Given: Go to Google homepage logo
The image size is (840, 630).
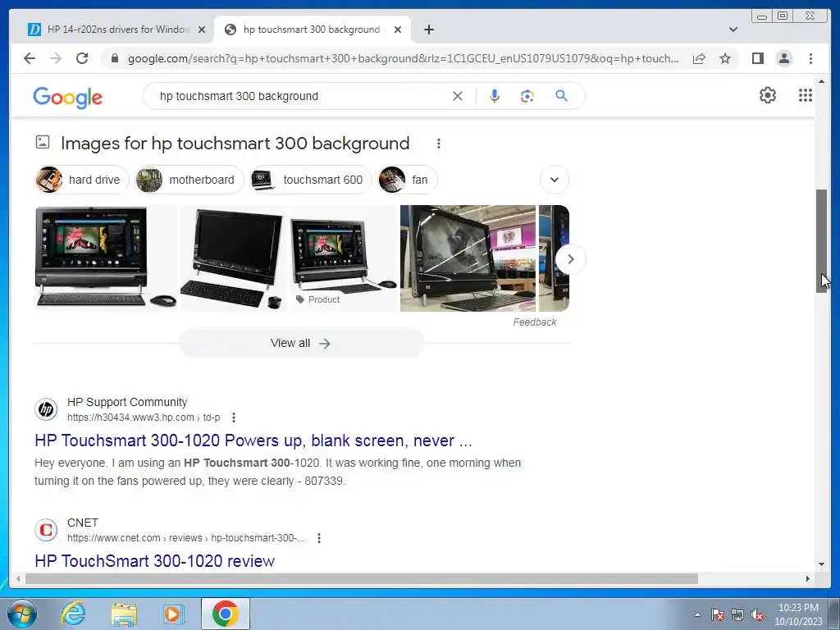Looking at the screenshot, I should (x=67, y=98).
